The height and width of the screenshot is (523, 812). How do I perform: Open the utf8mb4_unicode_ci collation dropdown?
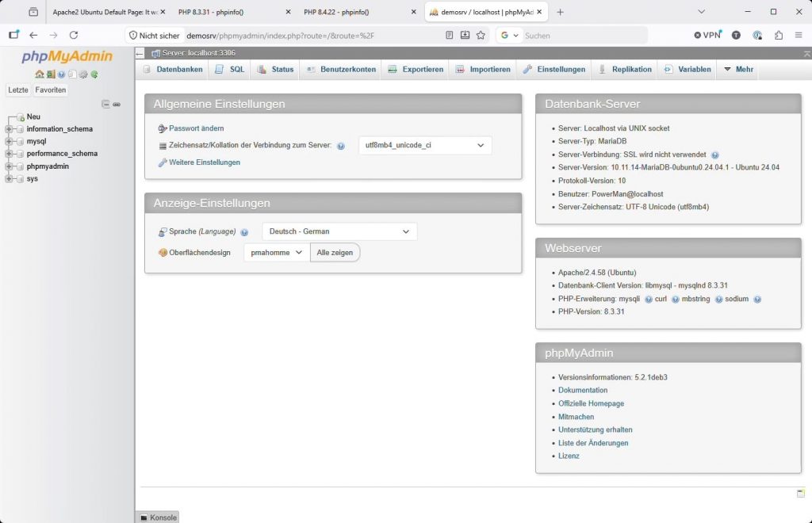click(x=425, y=145)
